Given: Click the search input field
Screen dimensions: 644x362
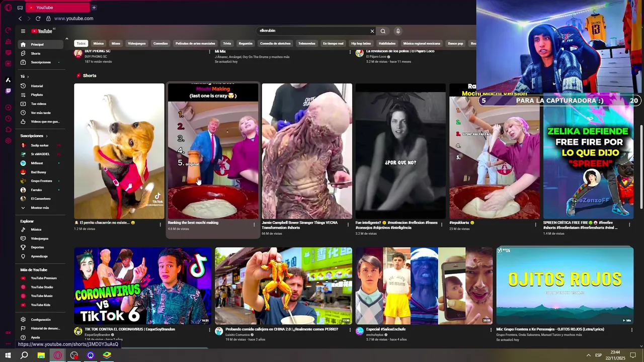Looking at the screenshot, I should click(313, 31).
